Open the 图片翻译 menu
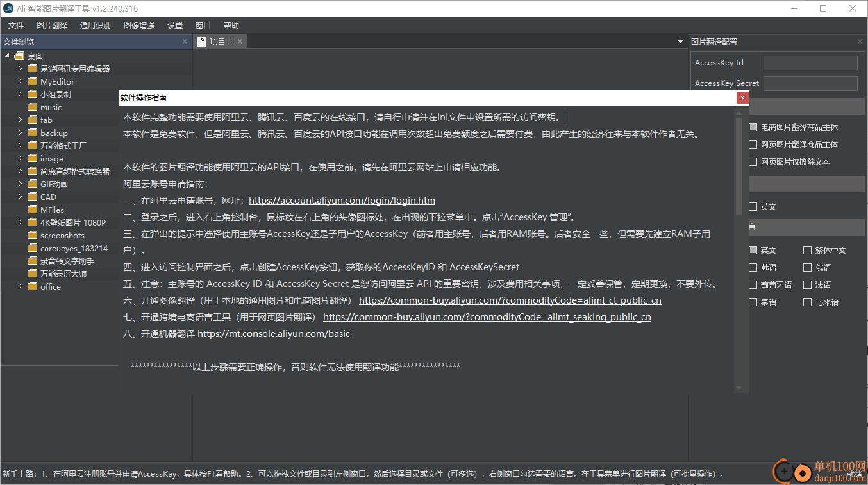This screenshot has width=868, height=485. [x=52, y=26]
